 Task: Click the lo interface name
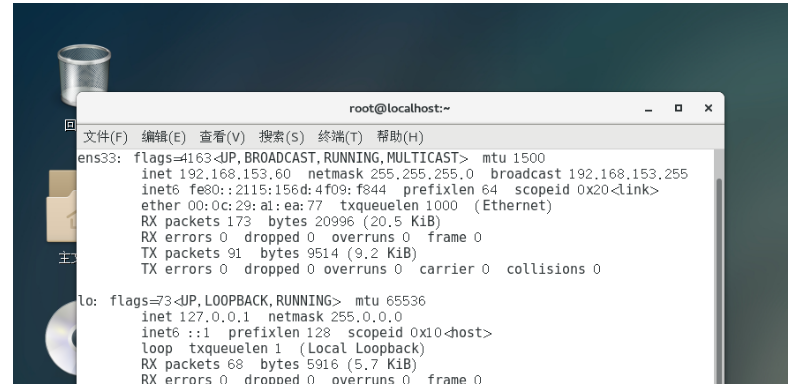pos(86,301)
